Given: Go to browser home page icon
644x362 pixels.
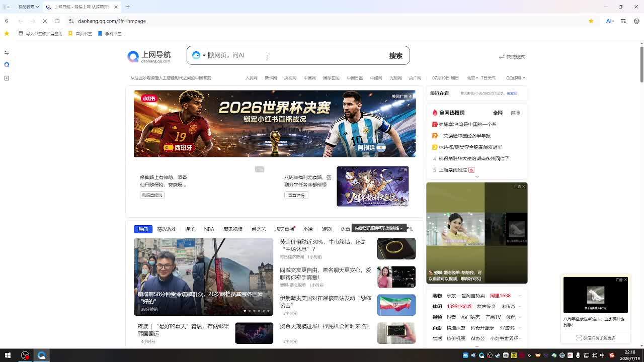Looking at the screenshot, I should [x=57, y=21].
